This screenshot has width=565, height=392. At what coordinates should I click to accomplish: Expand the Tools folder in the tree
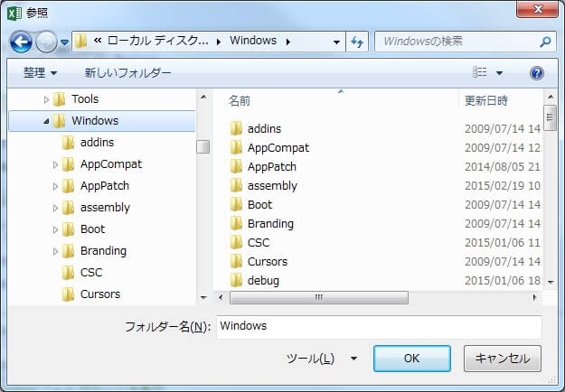coord(47,99)
